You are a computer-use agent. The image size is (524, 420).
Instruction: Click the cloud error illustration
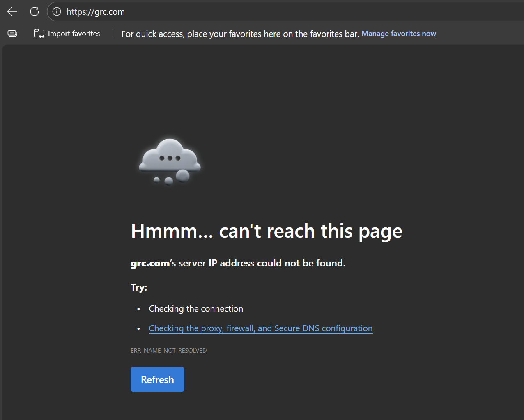pyautogui.click(x=170, y=162)
